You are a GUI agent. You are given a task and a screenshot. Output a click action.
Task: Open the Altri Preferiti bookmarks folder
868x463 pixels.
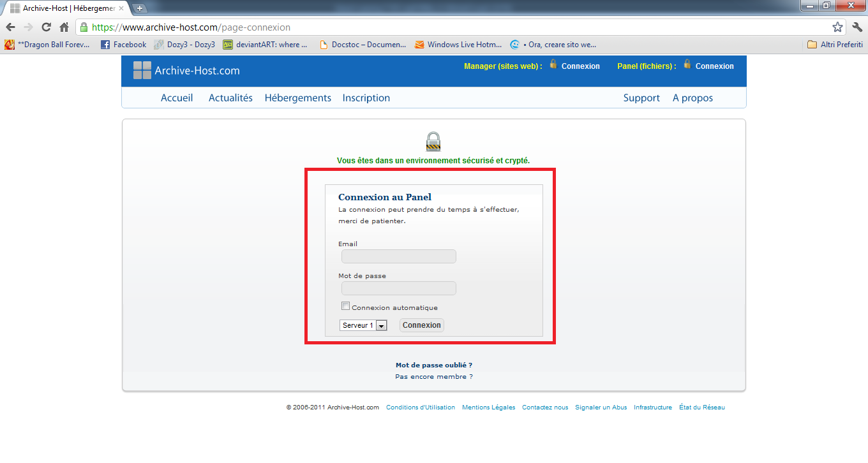tap(835, 45)
